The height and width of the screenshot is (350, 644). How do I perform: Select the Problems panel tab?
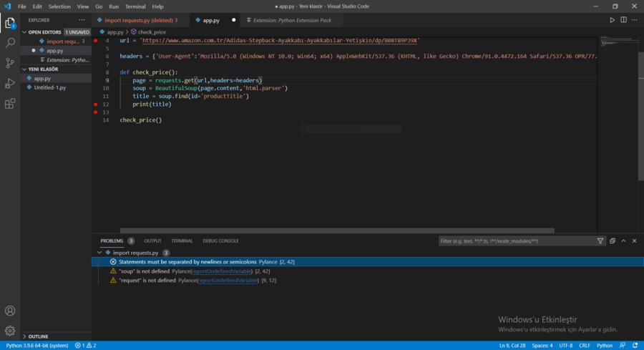coord(112,241)
